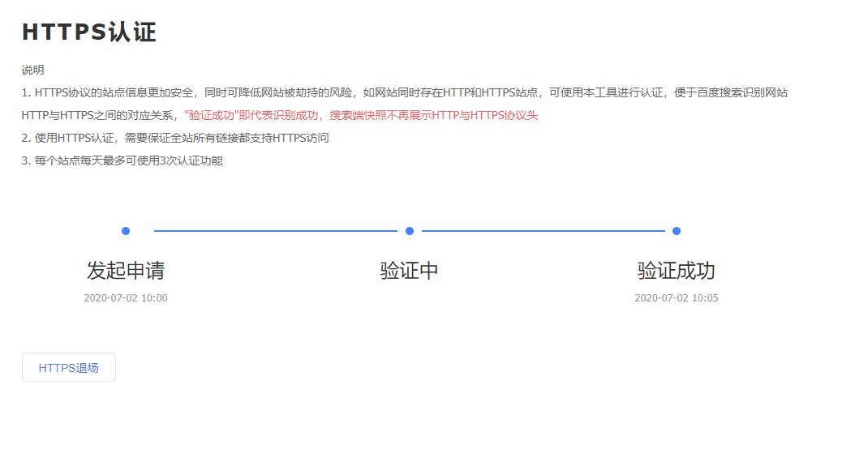Click the HTTPS认证 page heading
The image size is (868, 449).
click(x=89, y=32)
